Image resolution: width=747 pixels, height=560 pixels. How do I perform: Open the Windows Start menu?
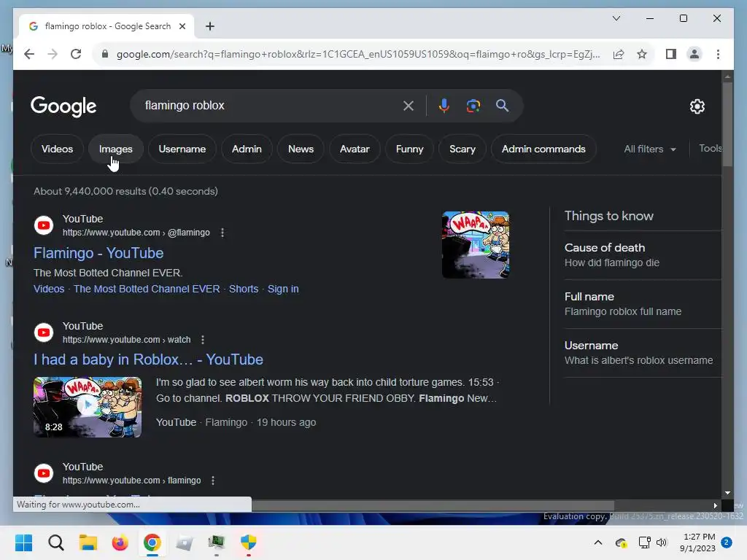[24, 542]
